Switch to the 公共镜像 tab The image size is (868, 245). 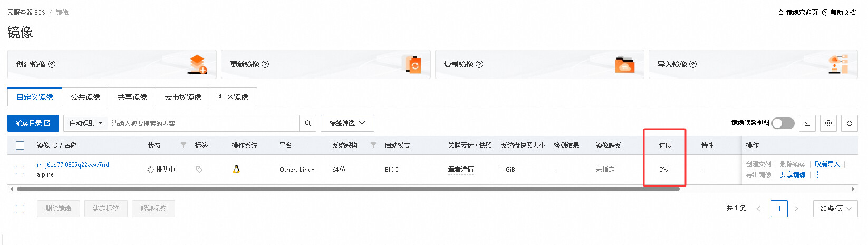point(85,97)
